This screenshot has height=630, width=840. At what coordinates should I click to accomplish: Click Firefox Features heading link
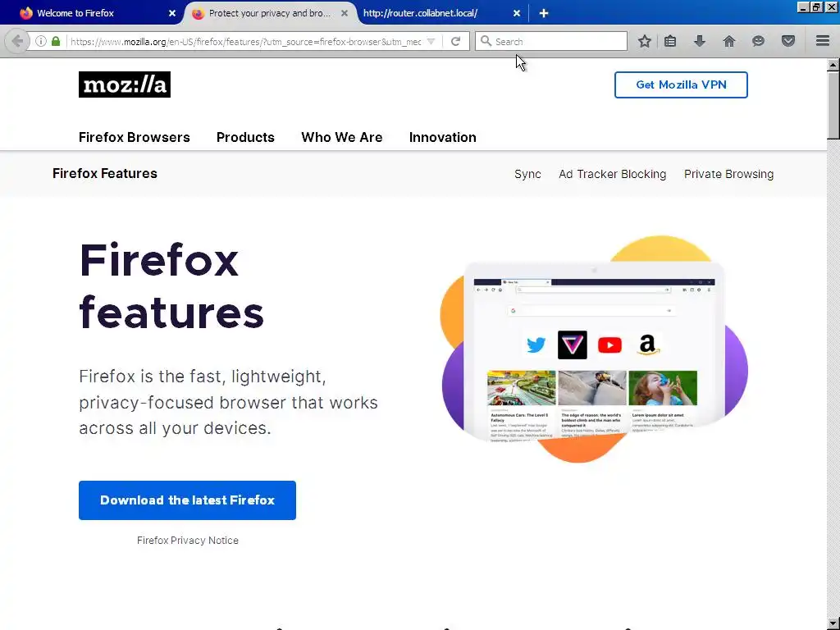point(105,174)
